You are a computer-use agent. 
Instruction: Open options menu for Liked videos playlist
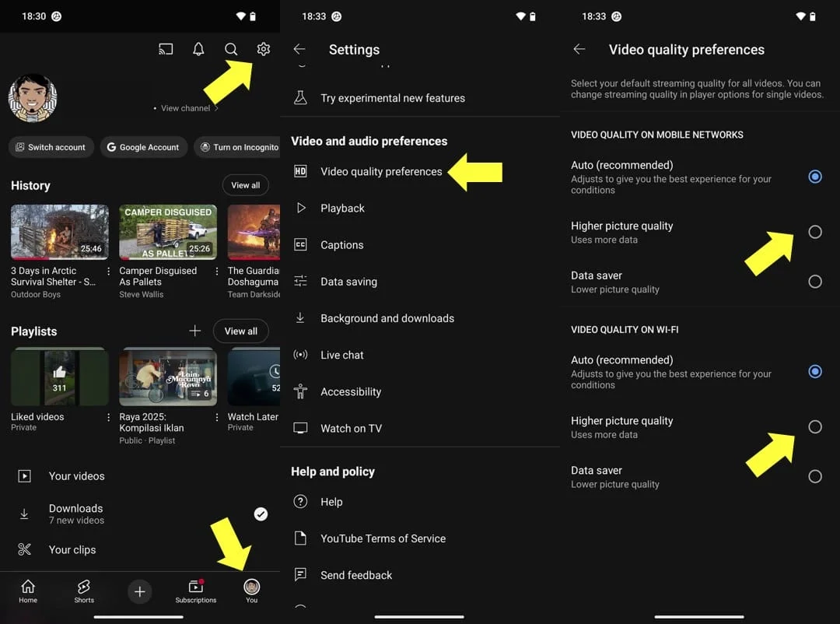point(109,417)
